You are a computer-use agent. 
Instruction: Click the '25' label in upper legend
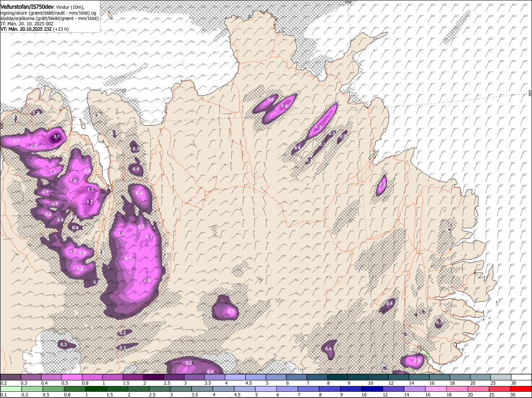(x=493, y=383)
